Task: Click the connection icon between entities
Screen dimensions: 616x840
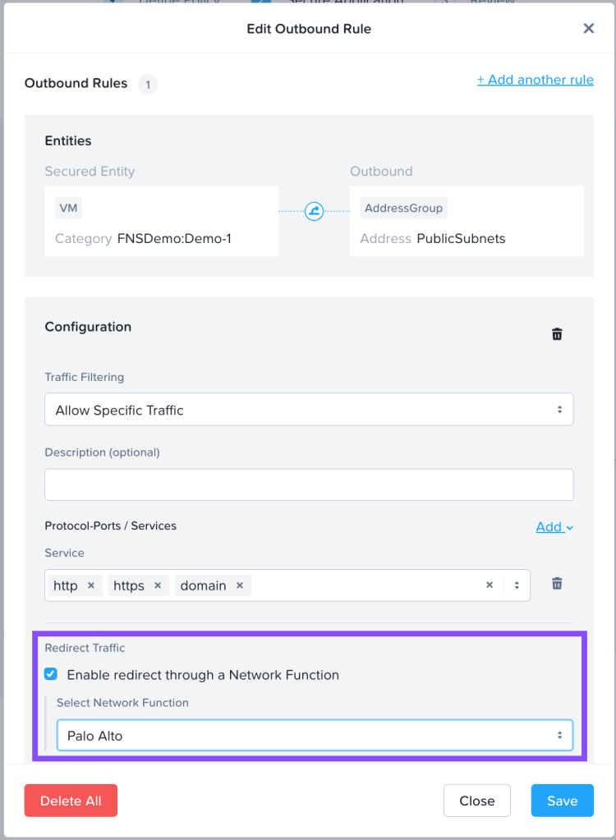Action: click(313, 212)
